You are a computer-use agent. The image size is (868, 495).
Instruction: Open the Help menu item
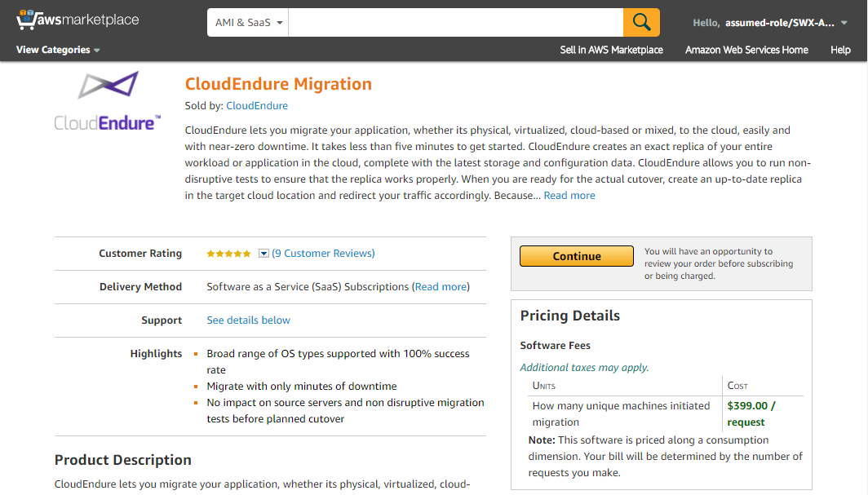[x=839, y=50]
